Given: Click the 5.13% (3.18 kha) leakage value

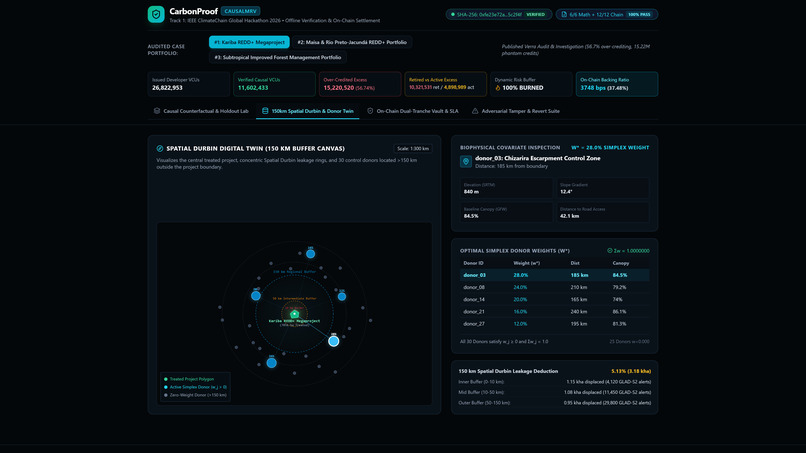Looking at the screenshot, I should point(631,371).
